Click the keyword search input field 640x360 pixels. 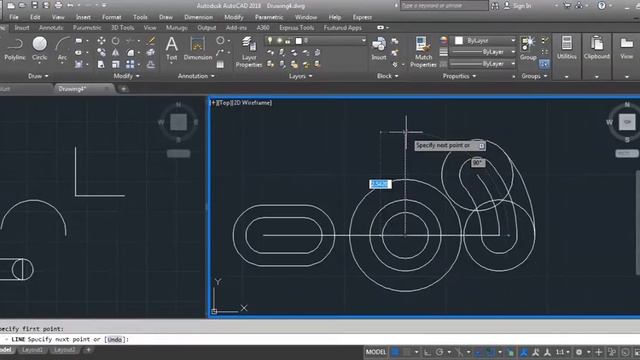[x=444, y=5]
